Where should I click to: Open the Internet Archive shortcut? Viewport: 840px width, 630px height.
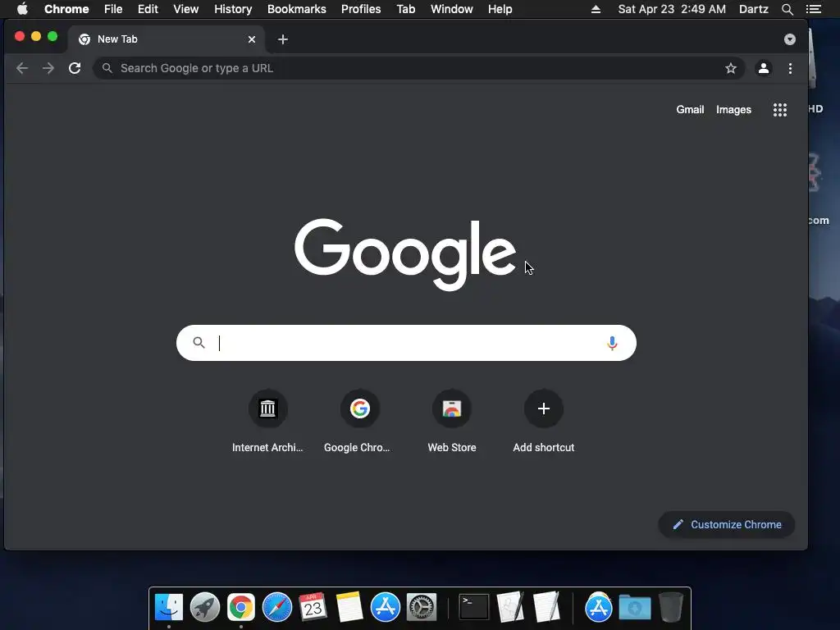[267, 422]
